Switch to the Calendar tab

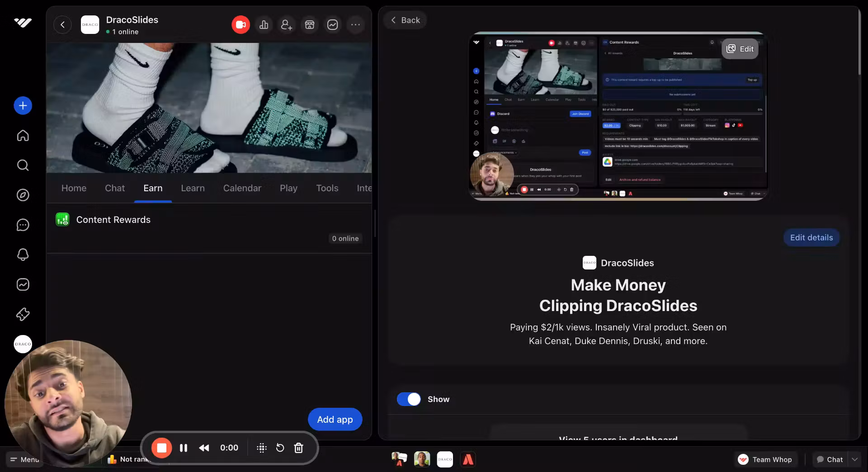pos(242,188)
